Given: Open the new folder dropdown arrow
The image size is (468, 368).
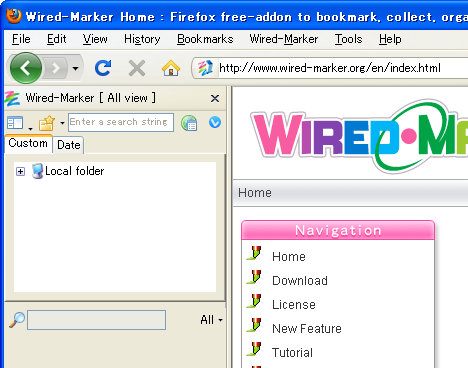Looking at the screenshot, I should coord(62,123).
